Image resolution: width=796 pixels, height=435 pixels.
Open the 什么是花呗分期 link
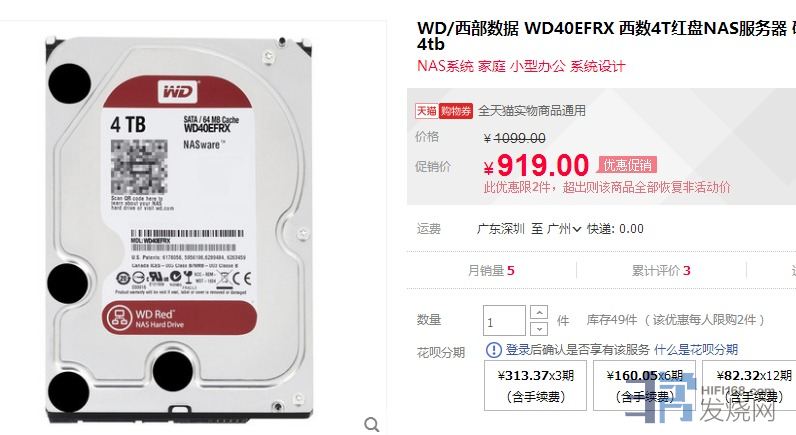point(696,350)
